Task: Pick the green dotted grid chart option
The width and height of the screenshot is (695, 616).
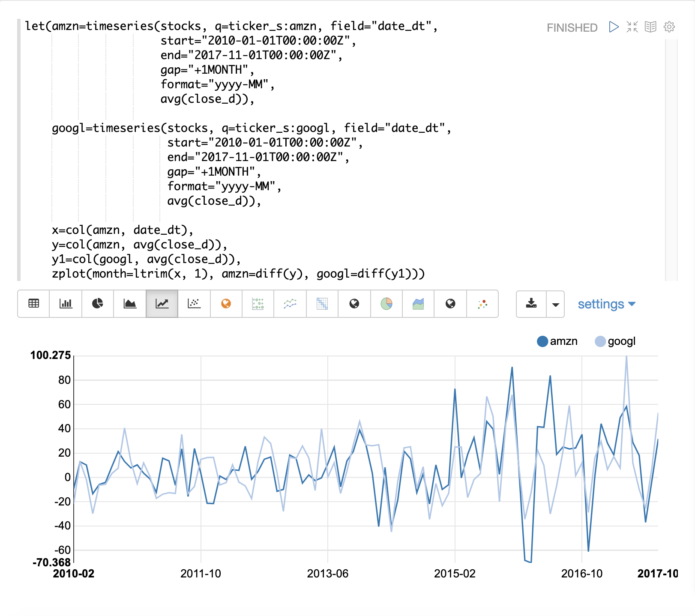Action: point(258,304)
